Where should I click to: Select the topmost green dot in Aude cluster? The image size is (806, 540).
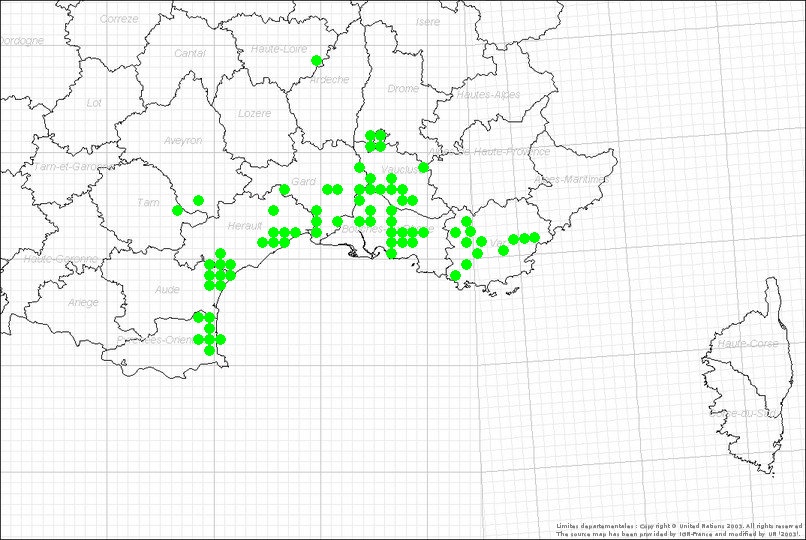(x=220, y=253)
